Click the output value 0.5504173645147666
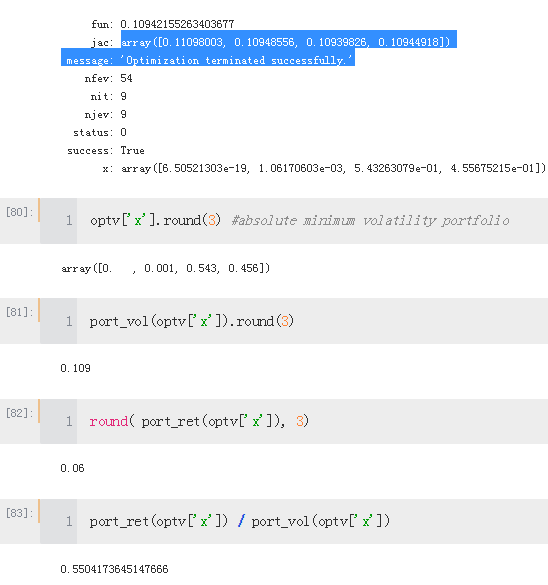This screenshot has width=548, height=585. (114, 569)
